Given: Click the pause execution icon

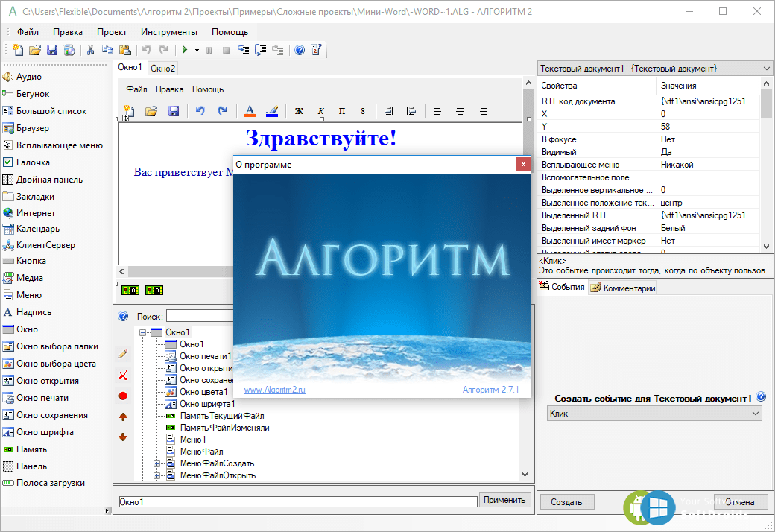Looking at the screenshot, I should (209, 50).
